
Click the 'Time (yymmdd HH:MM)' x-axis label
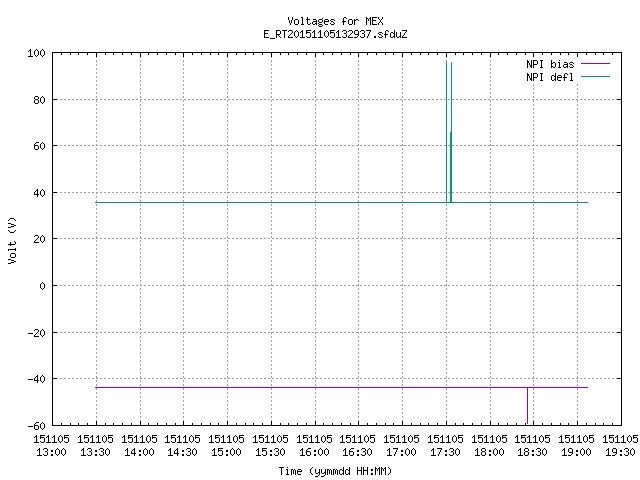tap(335, 471)
